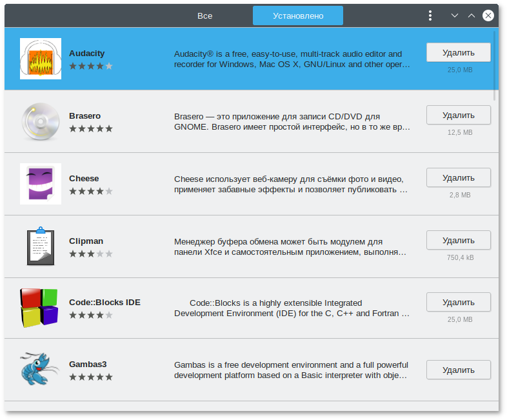Screen dimensions: 507x420
Task: Remove Clipman with Удалить button
Action: pyautogui.click(x=459, y=240)
